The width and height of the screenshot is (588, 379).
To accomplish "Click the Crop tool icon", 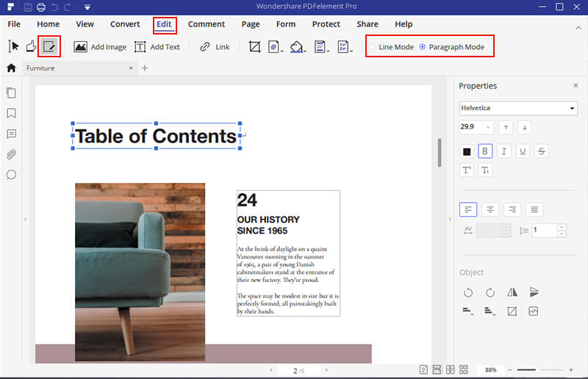I will click(254, 46).
